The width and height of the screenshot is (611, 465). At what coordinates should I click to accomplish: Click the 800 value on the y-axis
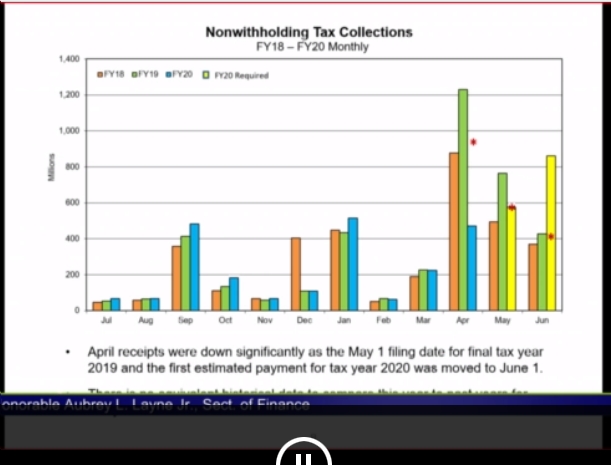[x=72, y=167]
